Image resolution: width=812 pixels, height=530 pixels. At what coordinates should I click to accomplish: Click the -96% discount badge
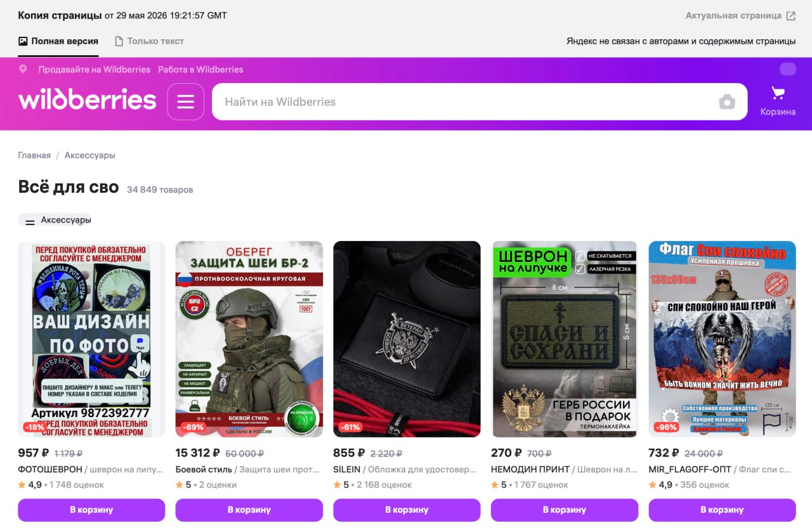tap(666, 427)
